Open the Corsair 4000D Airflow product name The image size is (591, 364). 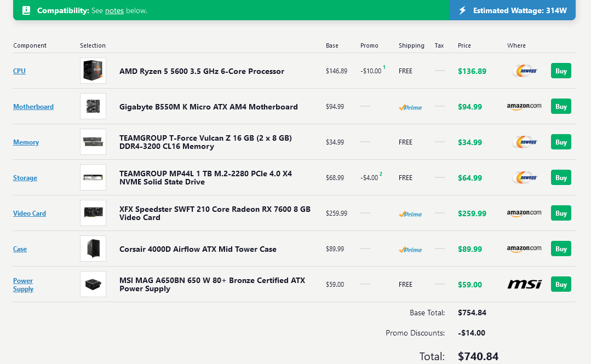(198, 249)
